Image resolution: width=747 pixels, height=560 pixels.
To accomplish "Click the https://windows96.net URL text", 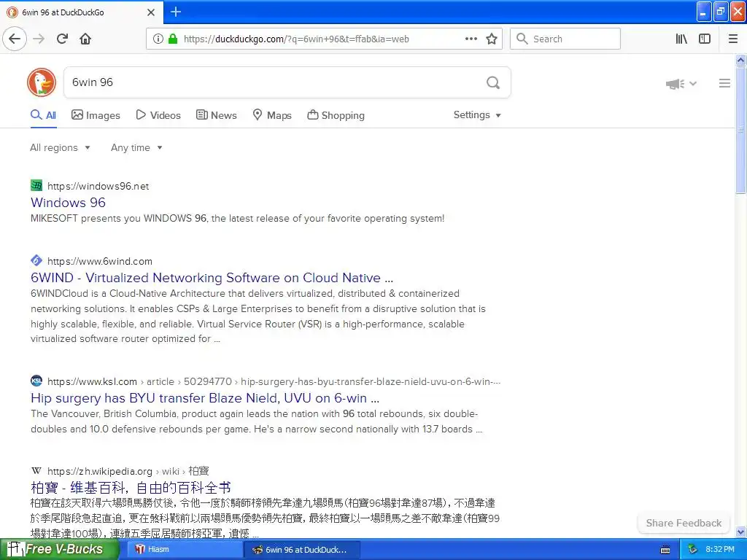I will pyautogui.click(x=98, y=186).
